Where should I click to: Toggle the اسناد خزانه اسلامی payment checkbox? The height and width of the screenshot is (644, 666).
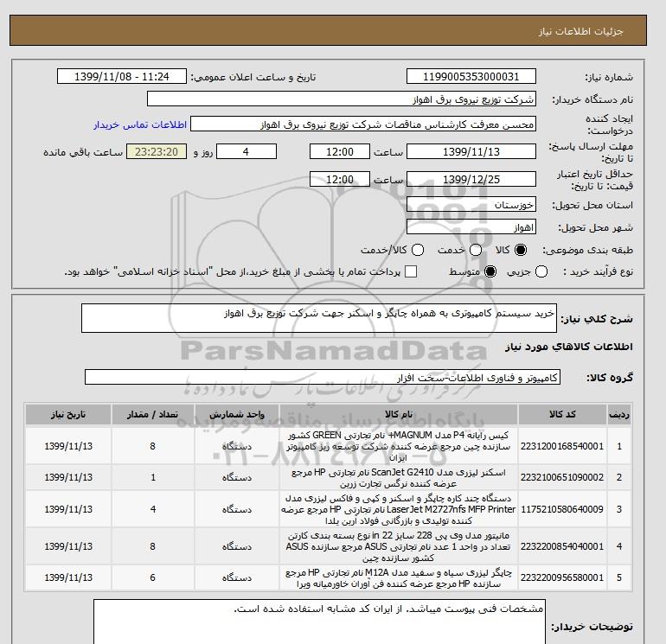[411, 271]
